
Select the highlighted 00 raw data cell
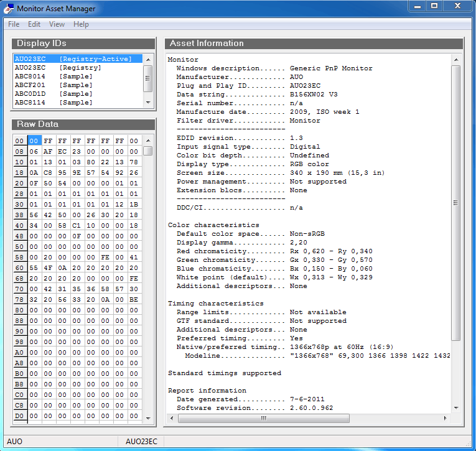pyautogui.click(x=34, y=141)
